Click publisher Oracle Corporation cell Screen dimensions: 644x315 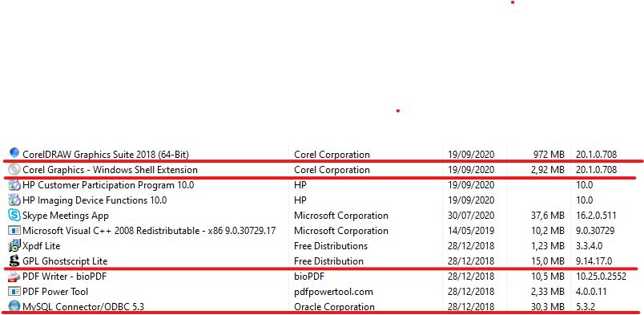click(334, 307)
